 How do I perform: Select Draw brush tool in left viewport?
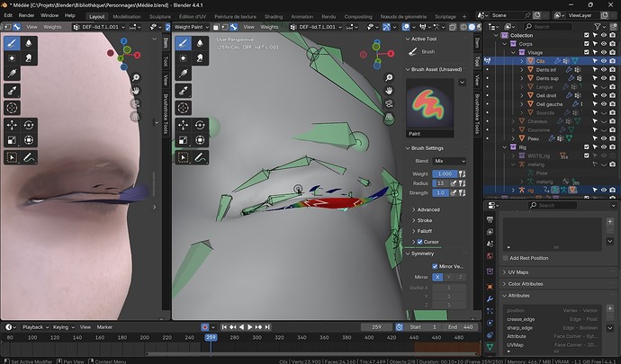(x=12, y=43)
